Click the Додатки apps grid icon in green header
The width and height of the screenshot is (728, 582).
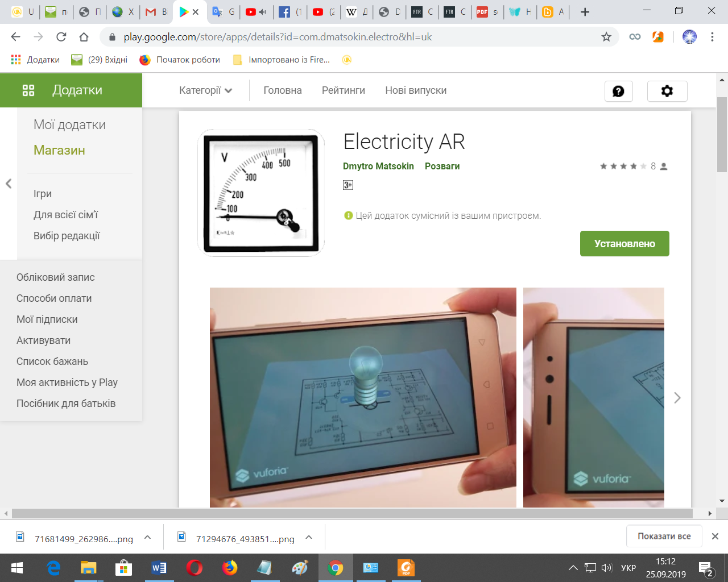(x=28, y=90)
